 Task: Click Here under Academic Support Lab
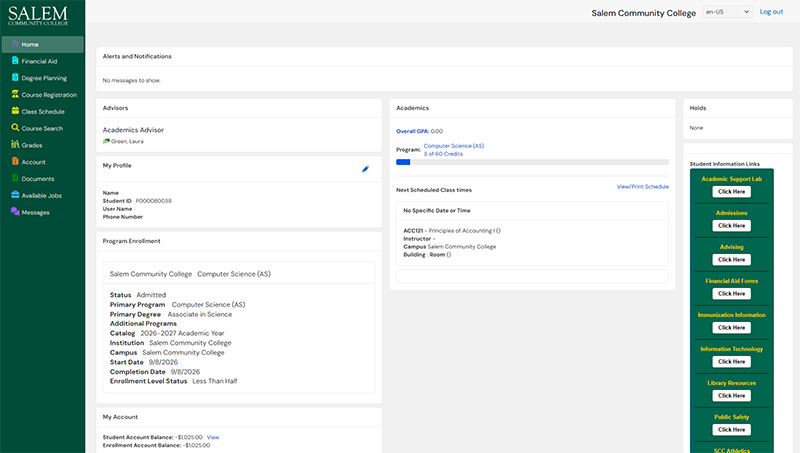pos(731,192)
